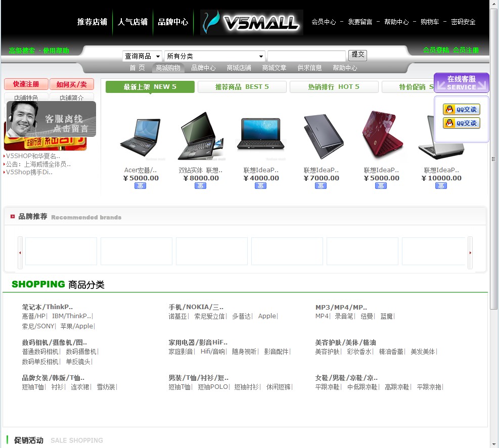The height and width of the screenshot is (448, 499).
Task: Click 会员登陆 link
Action: tap(436, 50)
